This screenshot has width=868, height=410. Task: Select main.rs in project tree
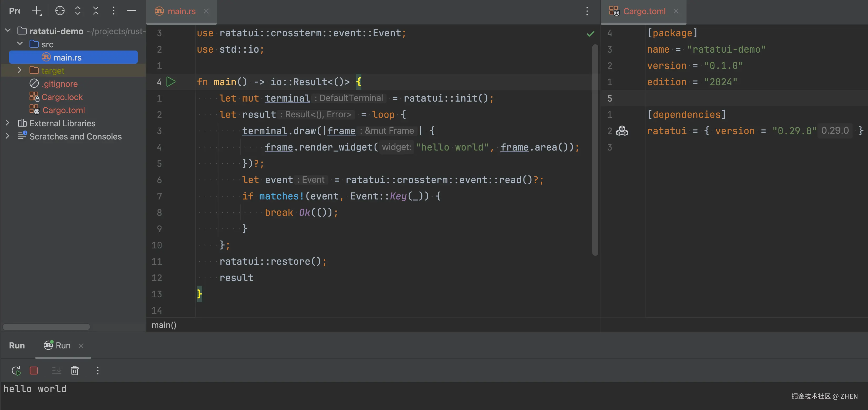click(73, 57)
